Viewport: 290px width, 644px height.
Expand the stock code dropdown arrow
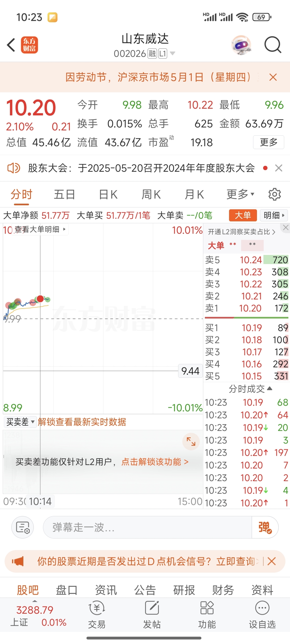(x=172, y=53)
